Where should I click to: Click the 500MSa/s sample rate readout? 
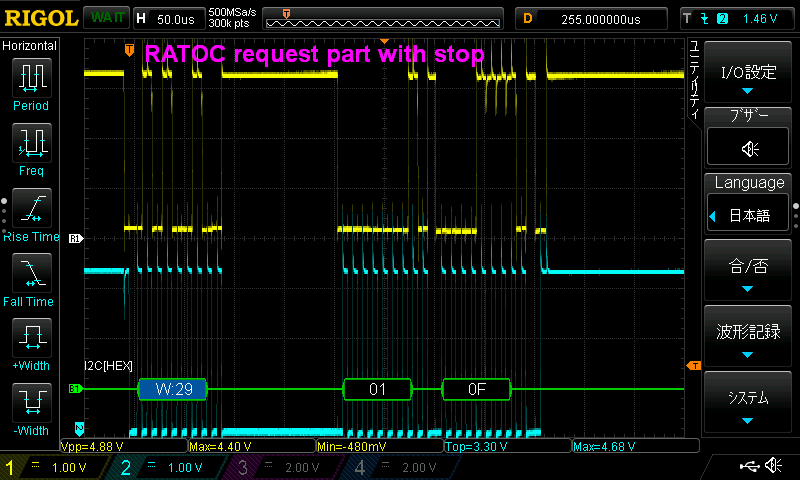coord(232,12)
